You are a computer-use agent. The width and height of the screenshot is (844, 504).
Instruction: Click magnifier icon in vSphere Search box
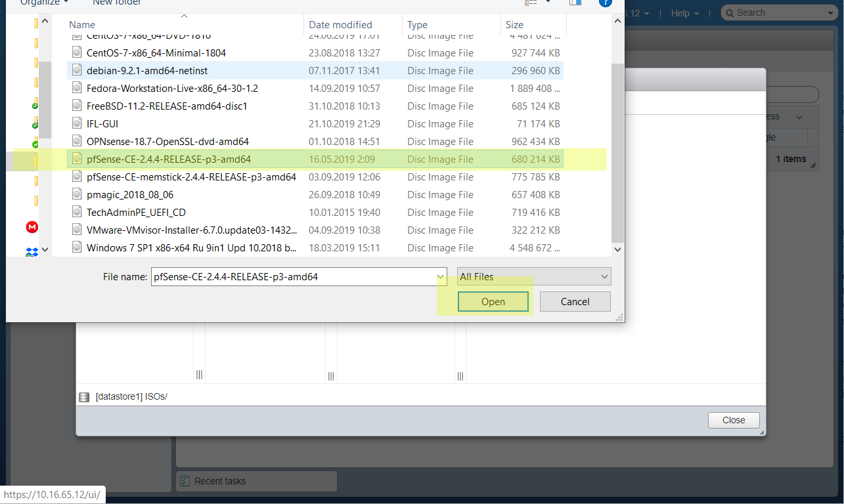pos(729,12)
